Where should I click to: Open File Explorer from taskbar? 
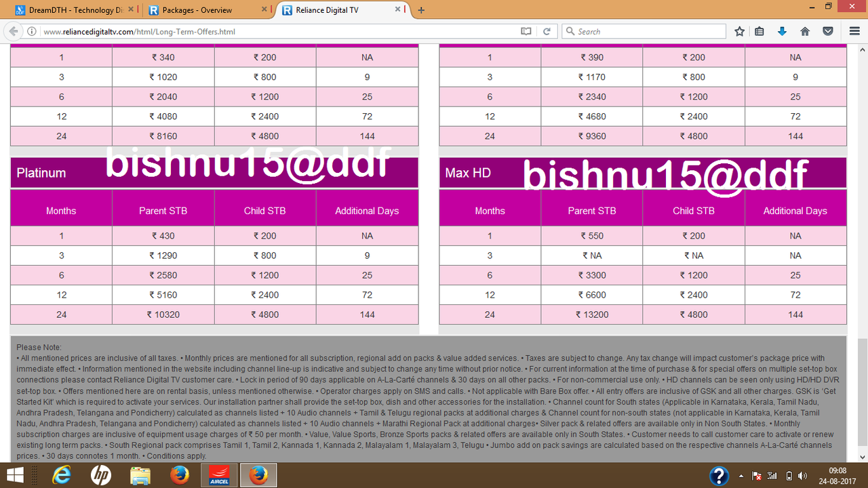pos(140,475)
